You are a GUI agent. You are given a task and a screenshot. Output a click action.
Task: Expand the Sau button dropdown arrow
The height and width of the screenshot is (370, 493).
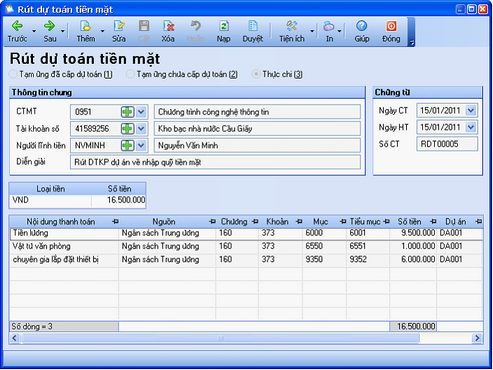point(63,31)
